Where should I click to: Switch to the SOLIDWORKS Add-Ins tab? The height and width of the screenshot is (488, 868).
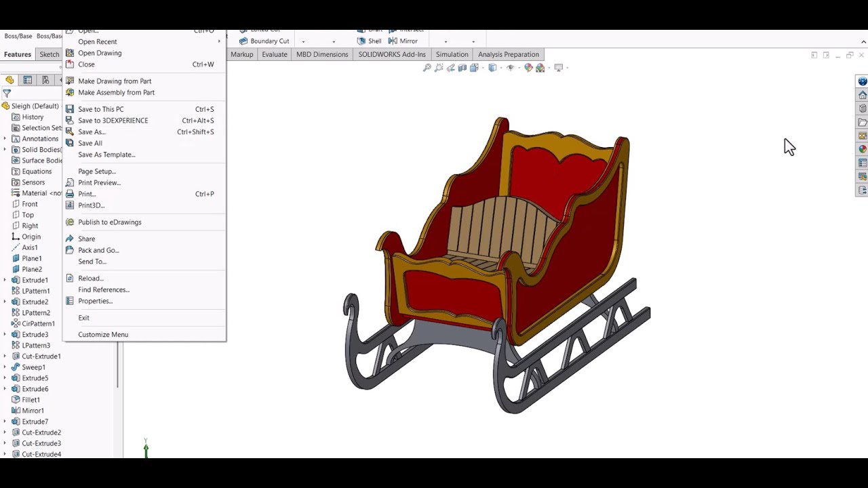[x=392, y=54]
